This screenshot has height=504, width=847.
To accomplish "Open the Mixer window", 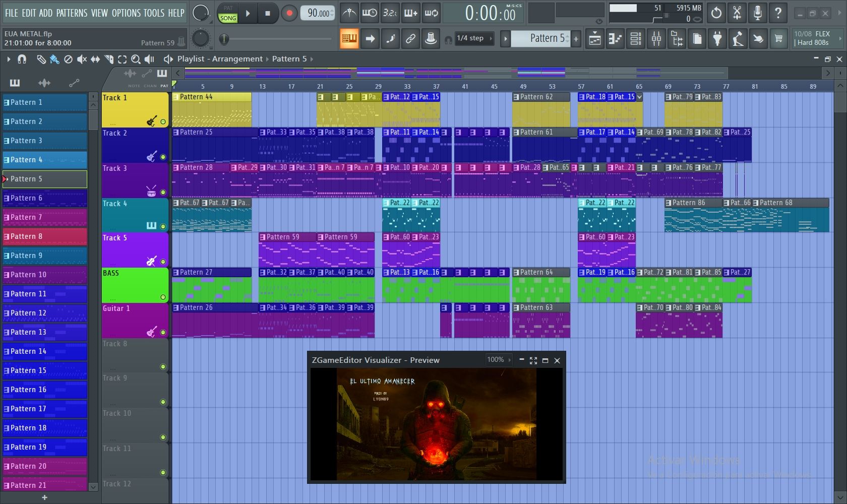I will click(x=656, y=39).
